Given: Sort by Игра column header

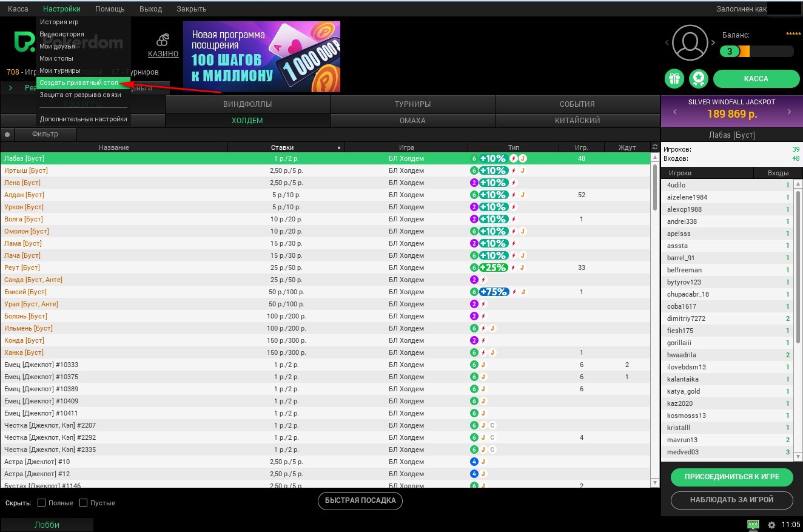Looking at the screenshot, I should [406, 147].
